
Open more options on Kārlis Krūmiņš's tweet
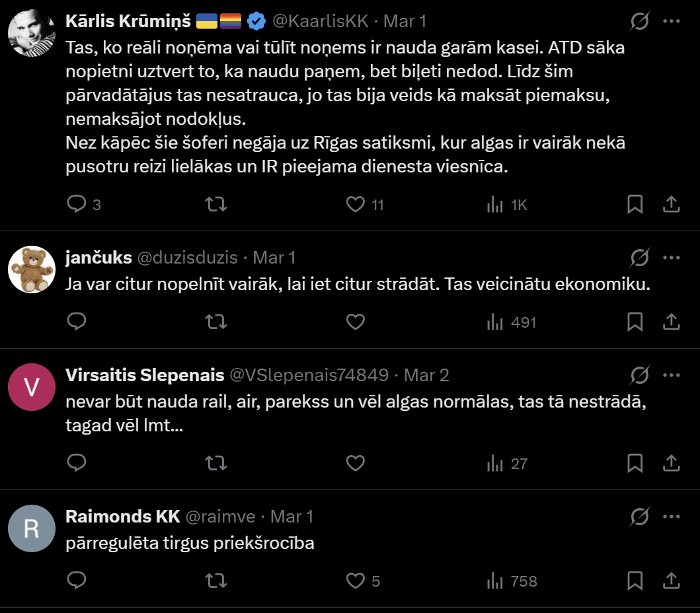671,22
